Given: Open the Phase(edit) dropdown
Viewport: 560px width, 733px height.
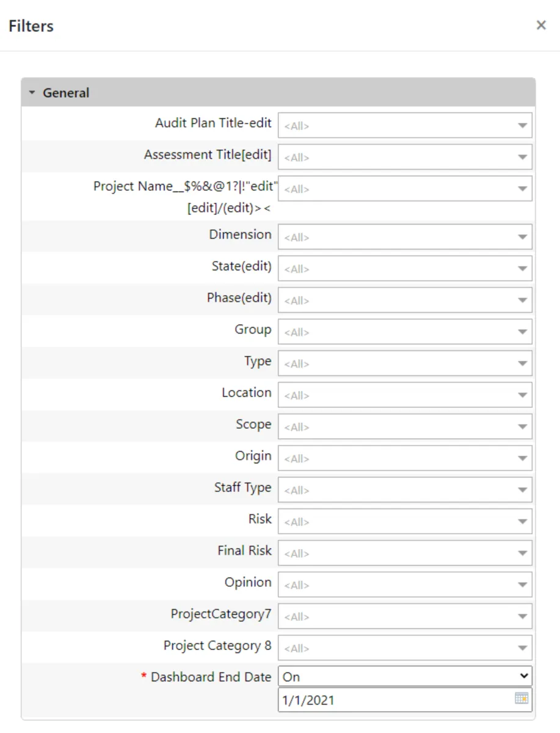Looking at the screenshot, I should pos(405,301).
